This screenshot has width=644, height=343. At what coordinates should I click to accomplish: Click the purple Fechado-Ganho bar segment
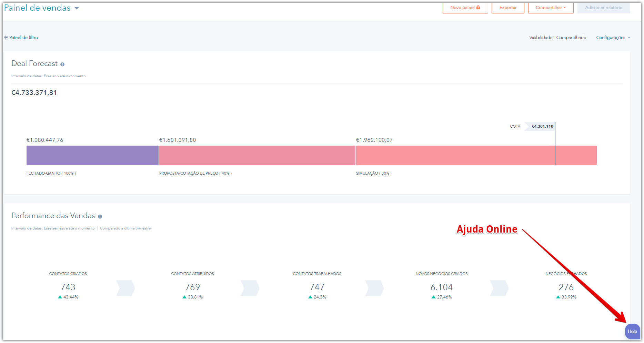(x=92, y=155)
